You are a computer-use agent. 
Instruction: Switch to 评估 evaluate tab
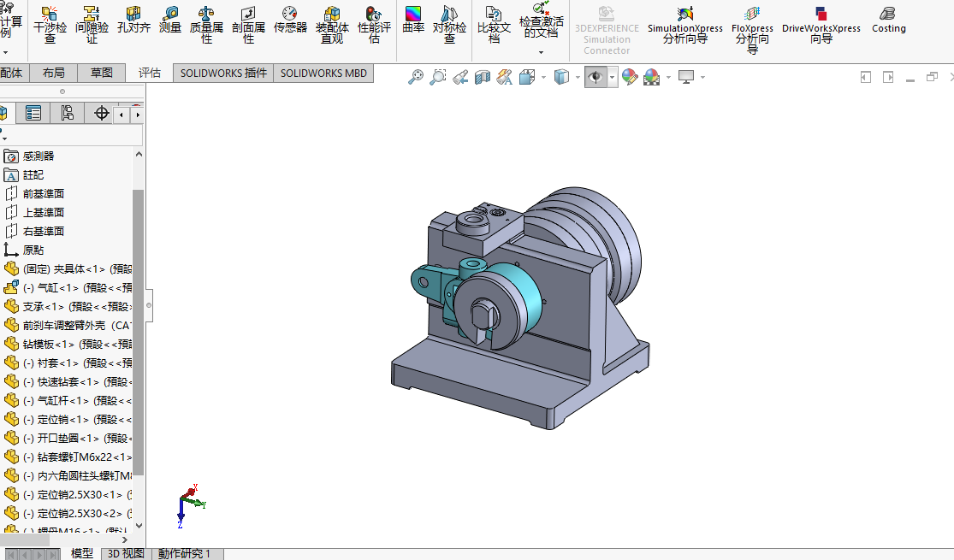[150, 73]
